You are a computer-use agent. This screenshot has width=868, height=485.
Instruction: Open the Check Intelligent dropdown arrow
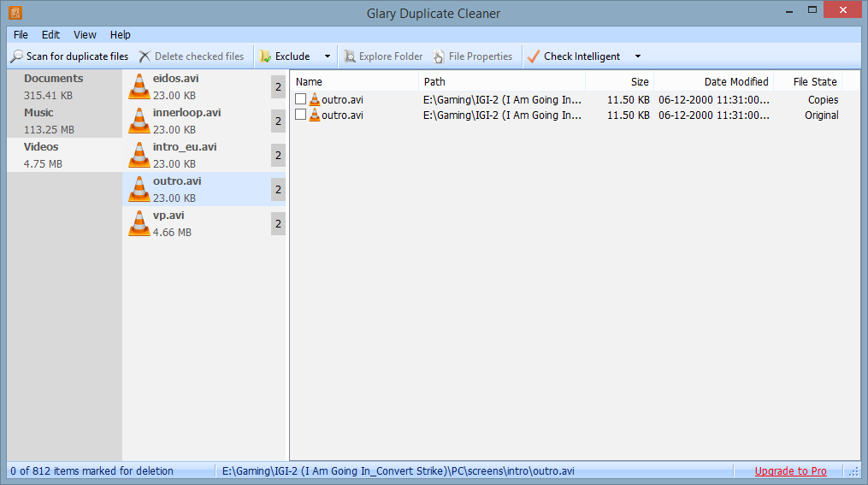point(638,56)
